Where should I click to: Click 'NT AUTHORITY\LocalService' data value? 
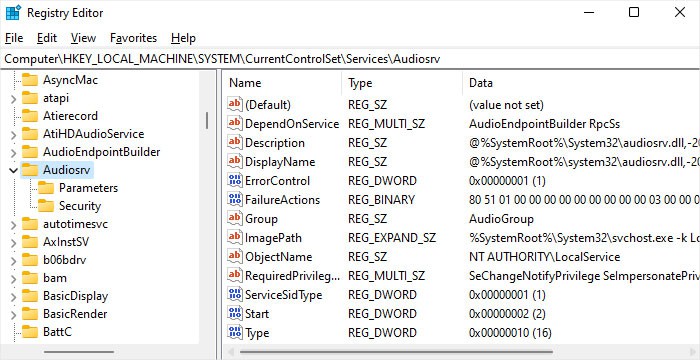544,257
